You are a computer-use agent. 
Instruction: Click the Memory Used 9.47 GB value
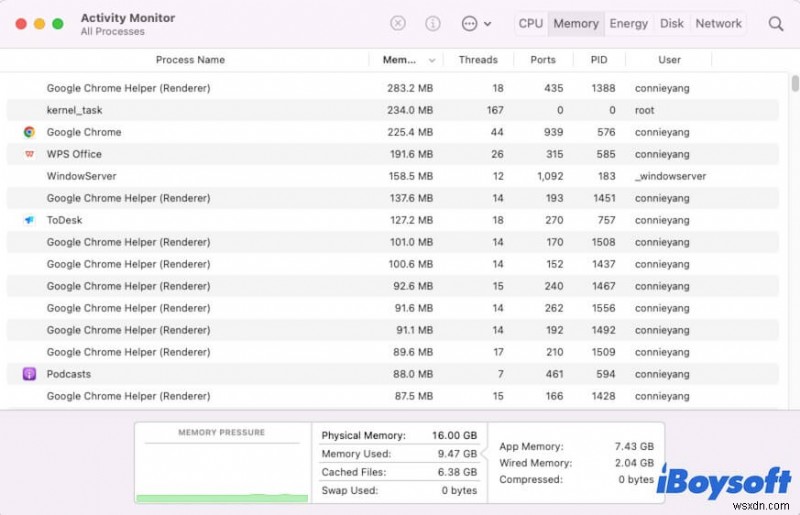tap(457, 454)
